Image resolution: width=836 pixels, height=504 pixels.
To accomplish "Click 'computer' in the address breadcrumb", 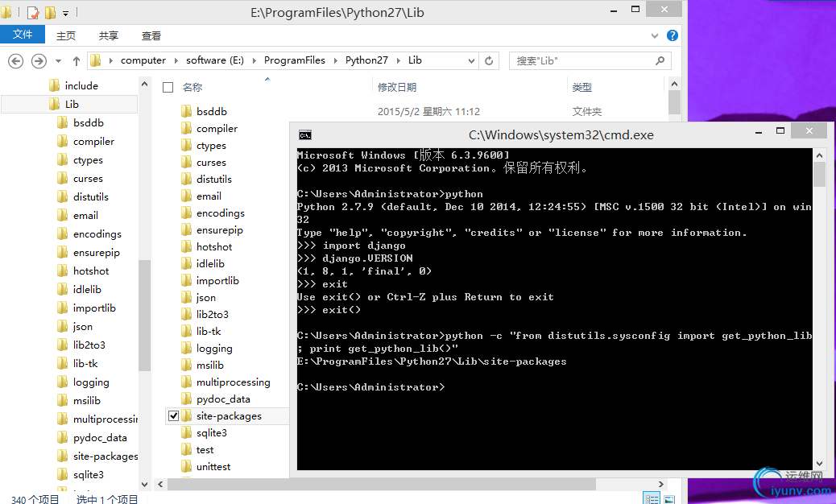I will pos(143,60).
